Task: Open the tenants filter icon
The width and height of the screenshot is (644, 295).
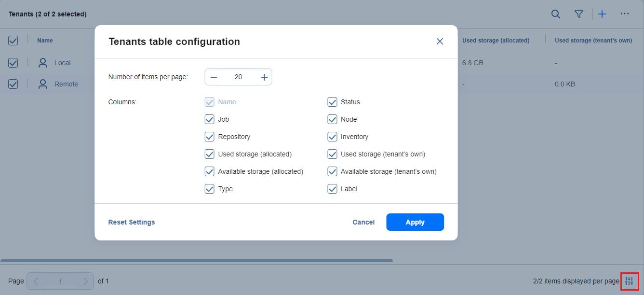Action: (x=579, y=14)
